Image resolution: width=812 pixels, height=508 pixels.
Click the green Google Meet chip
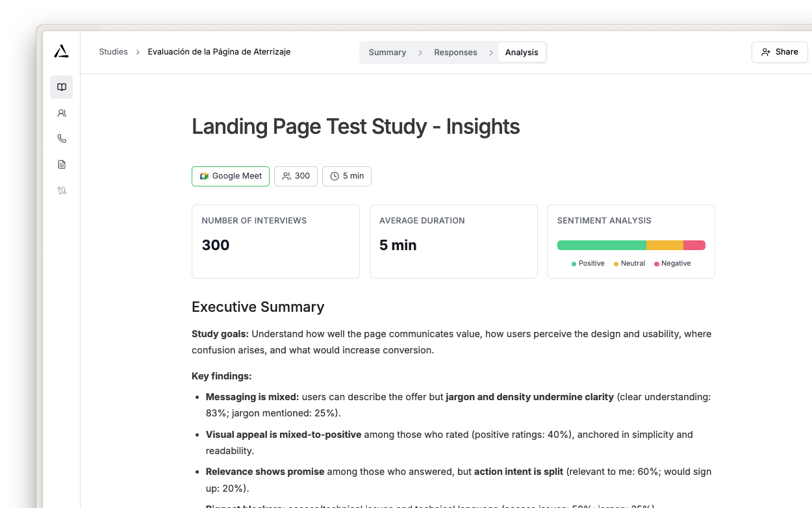230,176
